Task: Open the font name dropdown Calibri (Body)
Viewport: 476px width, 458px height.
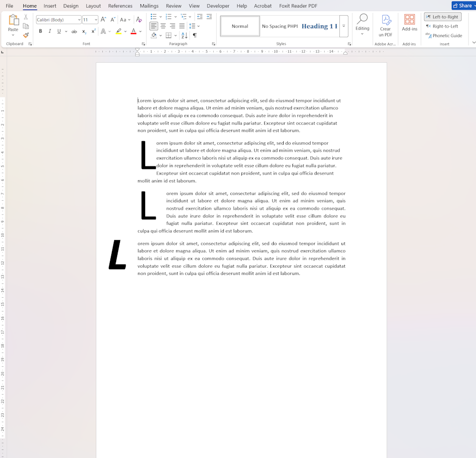Action: point(59,19)
